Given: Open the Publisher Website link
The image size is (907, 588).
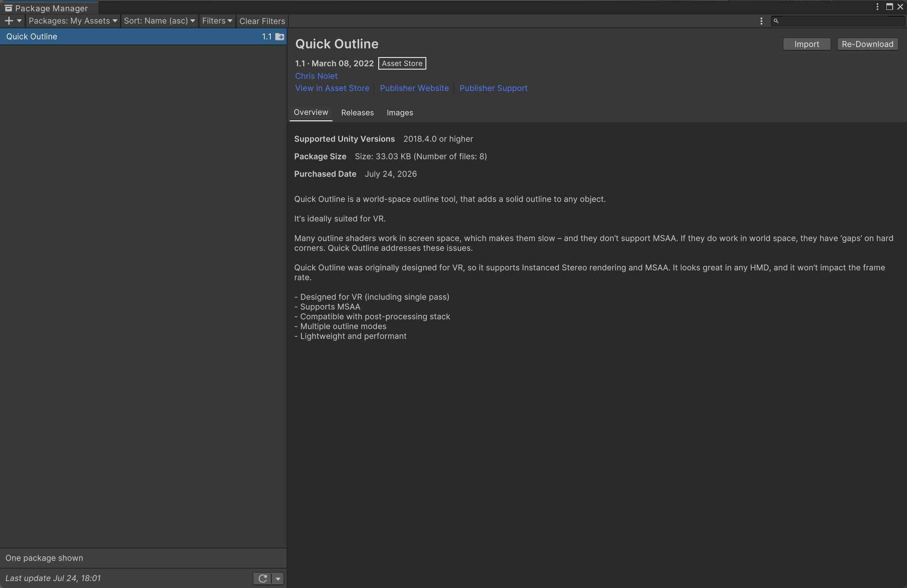Looking at the screenshot, I should (x=414, y=88).
